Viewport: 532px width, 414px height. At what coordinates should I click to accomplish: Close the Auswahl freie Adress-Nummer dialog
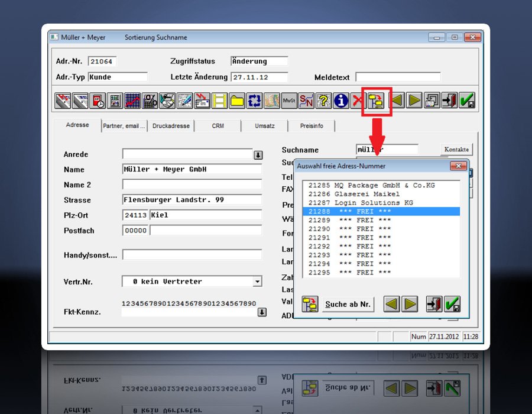point(458,166)
